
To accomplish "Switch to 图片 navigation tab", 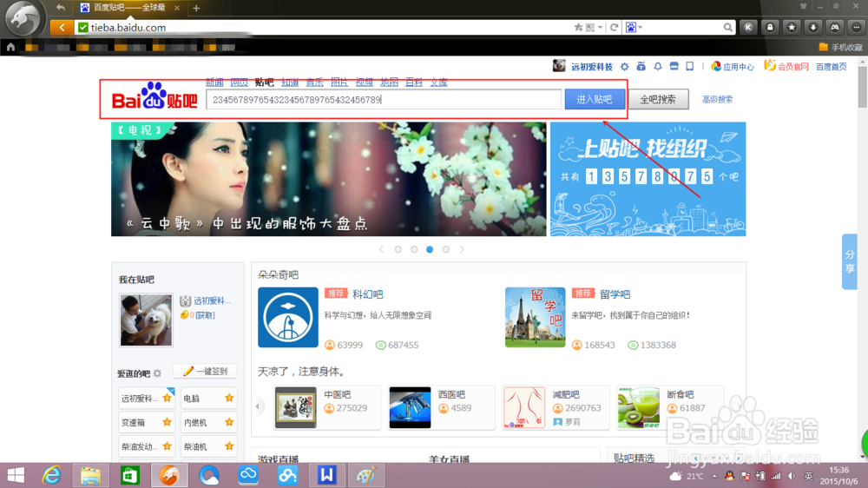I will [x=339, y=82].
